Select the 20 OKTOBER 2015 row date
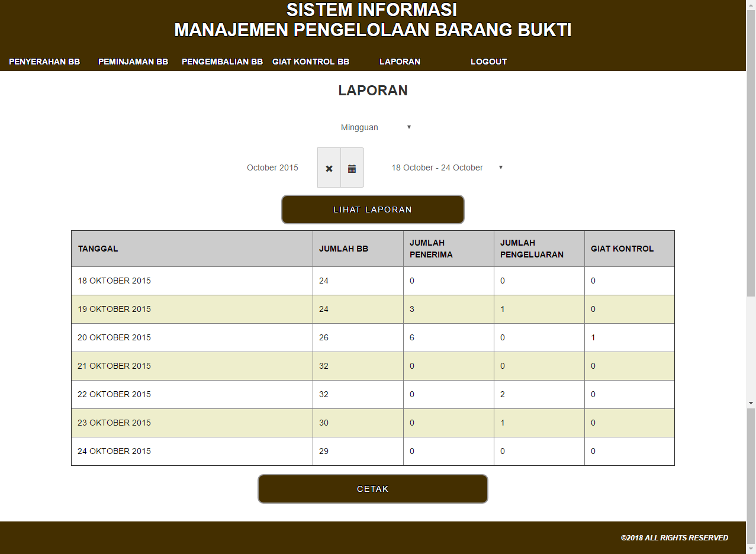The height and width of the screenshot is (554, 756). point(114,337)
